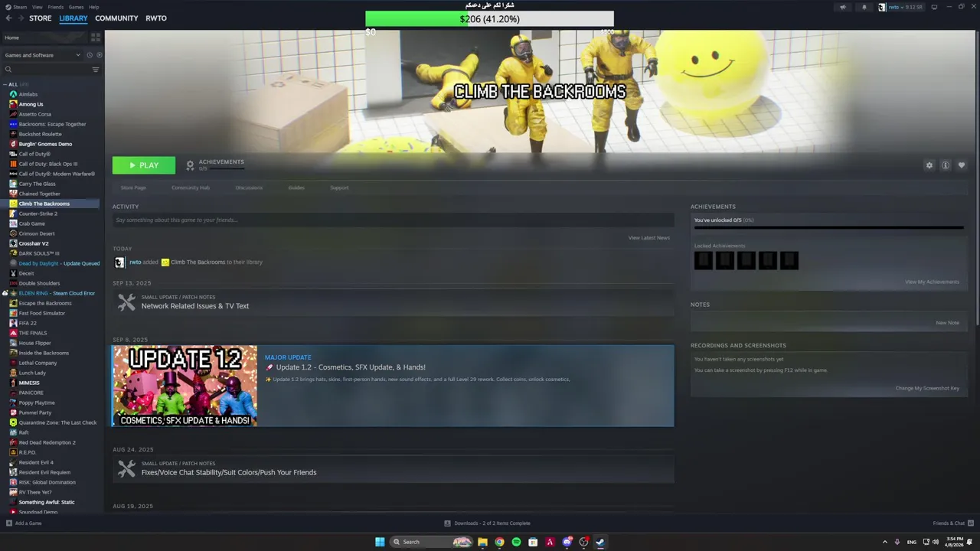
Task: Click the achievements progress bar
Action: point(828,227)
